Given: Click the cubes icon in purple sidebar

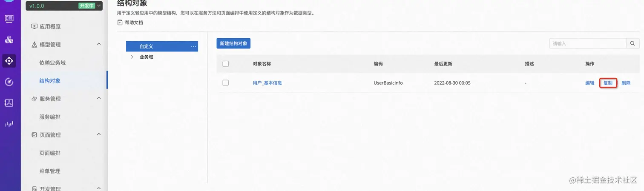Looking at the screenshot, I should [9, 40].
